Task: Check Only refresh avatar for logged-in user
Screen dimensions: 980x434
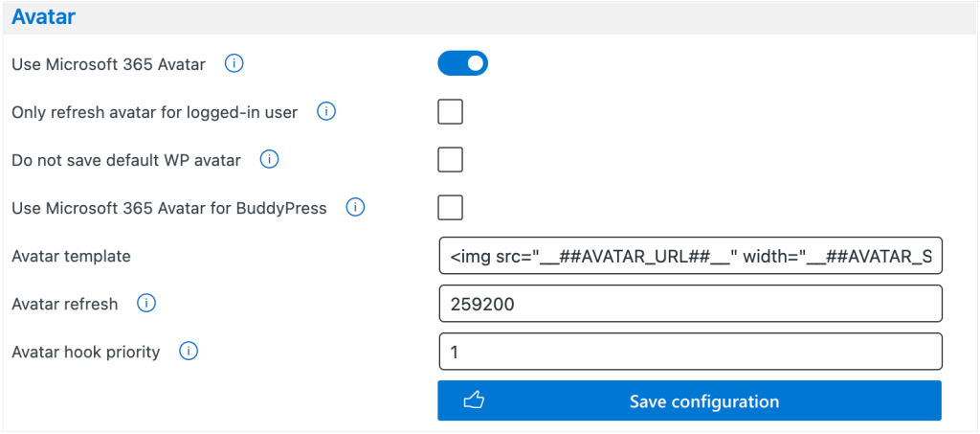Action: click(450, 112)
